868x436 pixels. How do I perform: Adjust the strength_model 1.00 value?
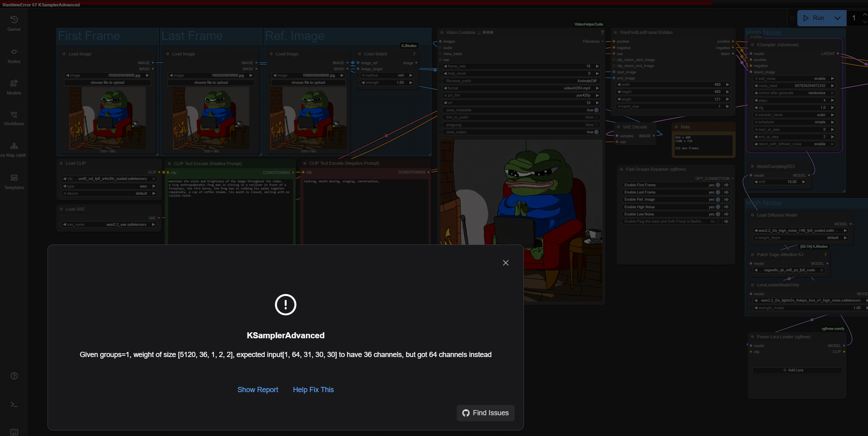[810, 308]
